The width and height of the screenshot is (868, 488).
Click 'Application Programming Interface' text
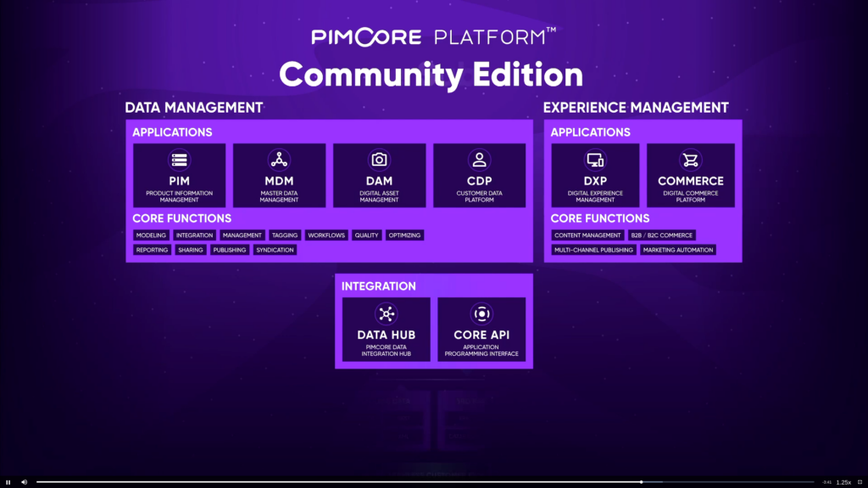tap(481, 350)
